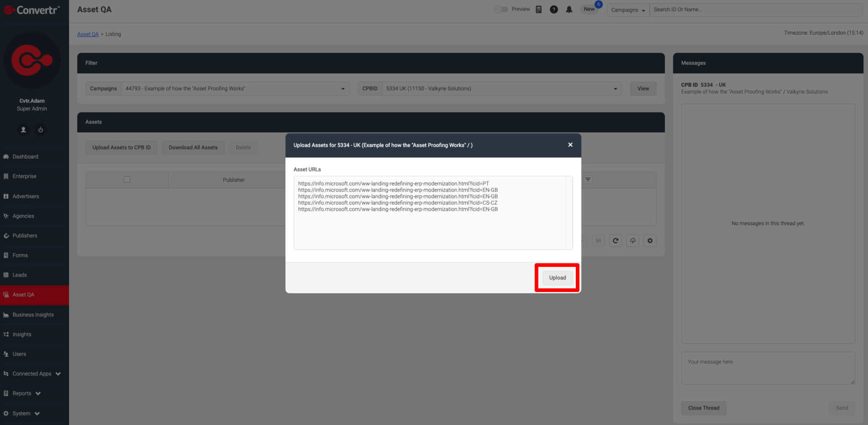Expand the System menu
868x425 pixels.
point(34,414)
